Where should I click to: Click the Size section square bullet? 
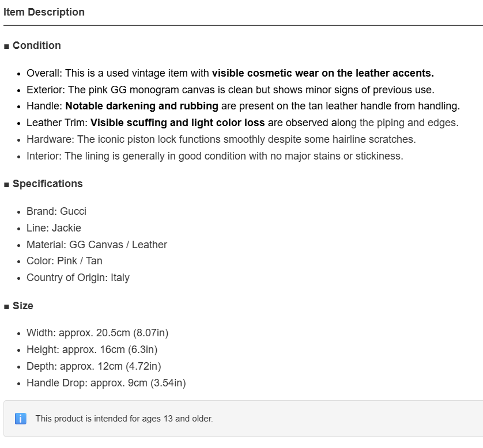pos(6,306)
